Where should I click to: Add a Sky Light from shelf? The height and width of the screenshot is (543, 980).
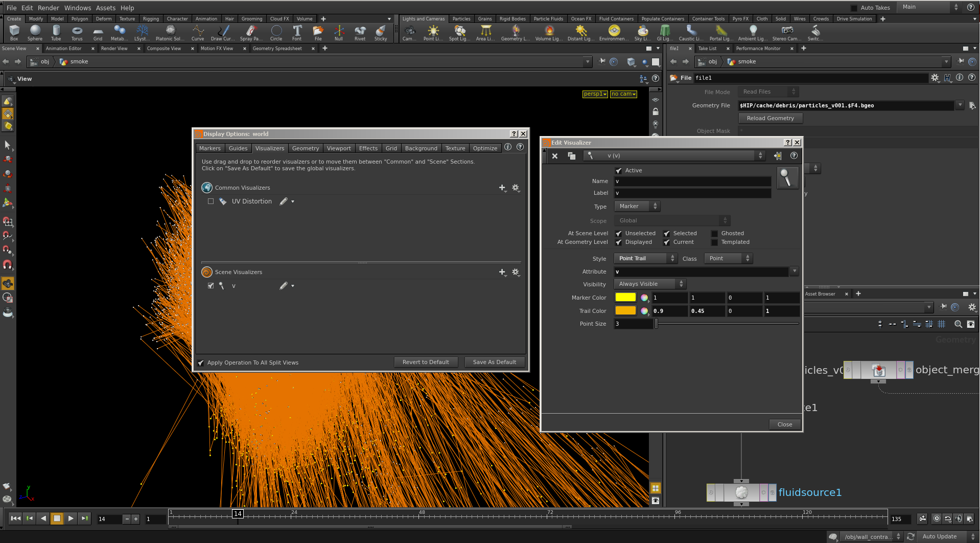(x=643, y=33)
